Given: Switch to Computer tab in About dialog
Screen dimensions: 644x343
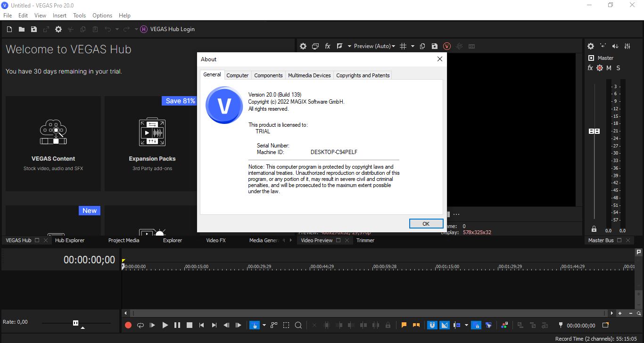Looking at the screenshot, I should [x=238, y=75].
